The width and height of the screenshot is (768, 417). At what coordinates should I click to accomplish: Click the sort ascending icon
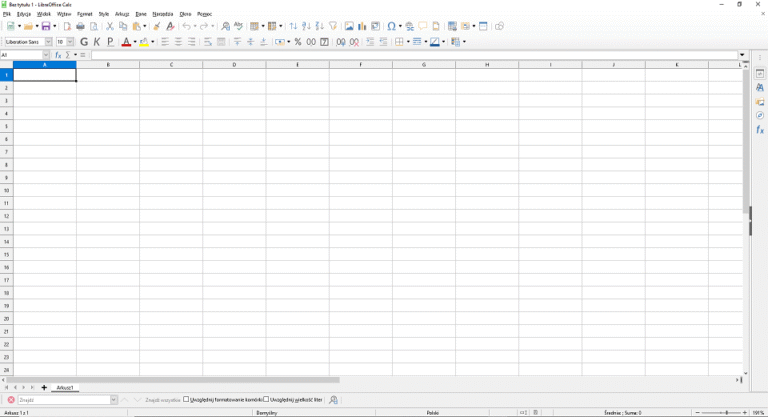point(306,26)
